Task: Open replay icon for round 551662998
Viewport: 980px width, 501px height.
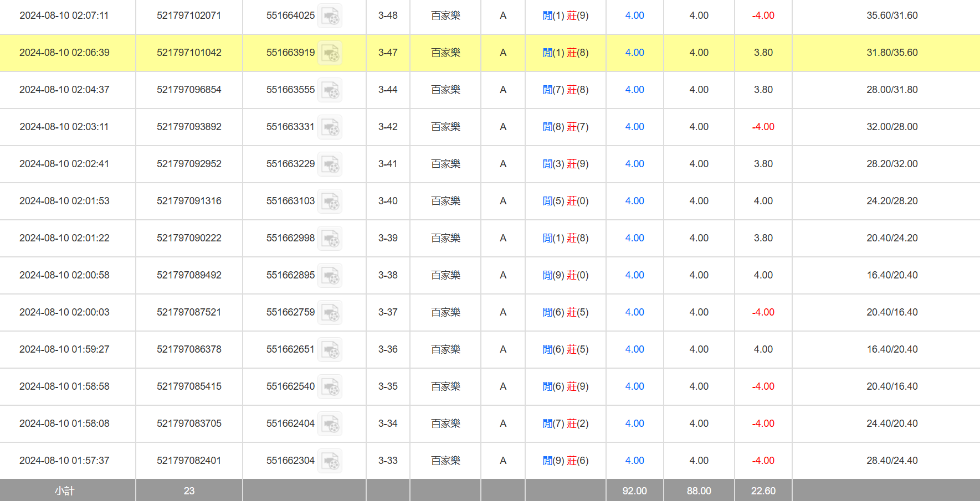Action: pyautogui.click(x=330, y=239)
